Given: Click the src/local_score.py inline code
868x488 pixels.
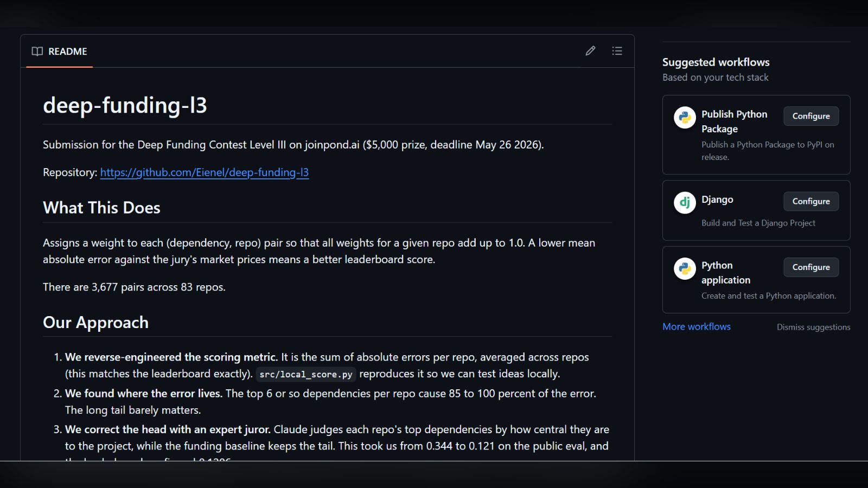Looking at the screenshot, I should [306, 374].
